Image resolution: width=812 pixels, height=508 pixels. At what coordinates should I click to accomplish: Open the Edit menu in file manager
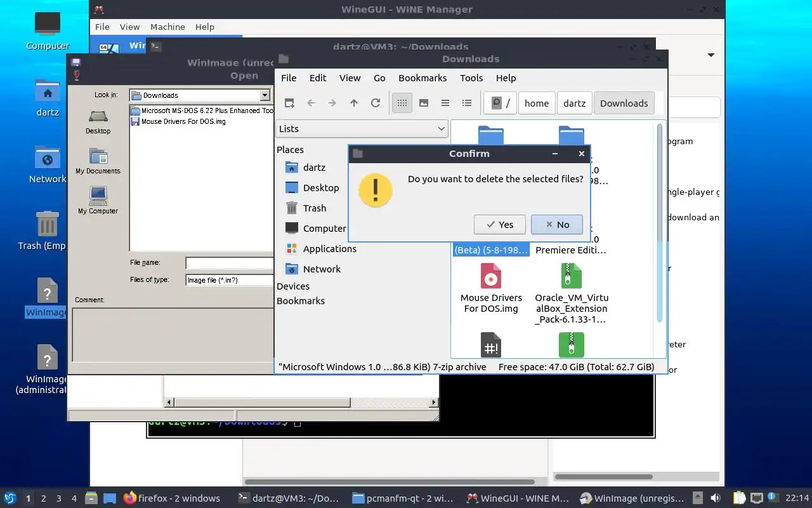tap(318, 78)
